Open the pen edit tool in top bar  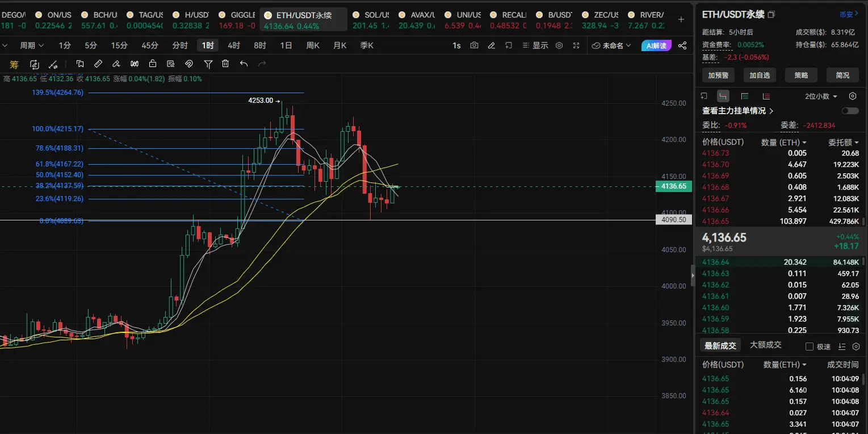(492, 45)
